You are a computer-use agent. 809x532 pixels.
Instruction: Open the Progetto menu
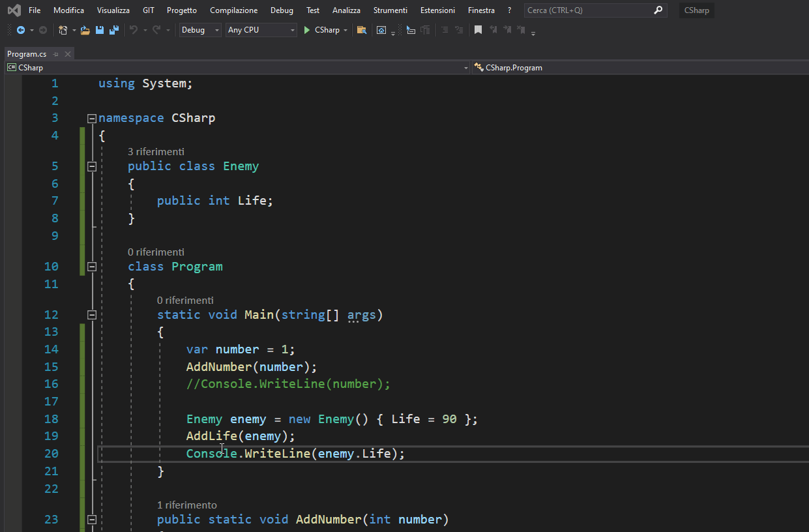pyautogui.click(x=182, y=10)
